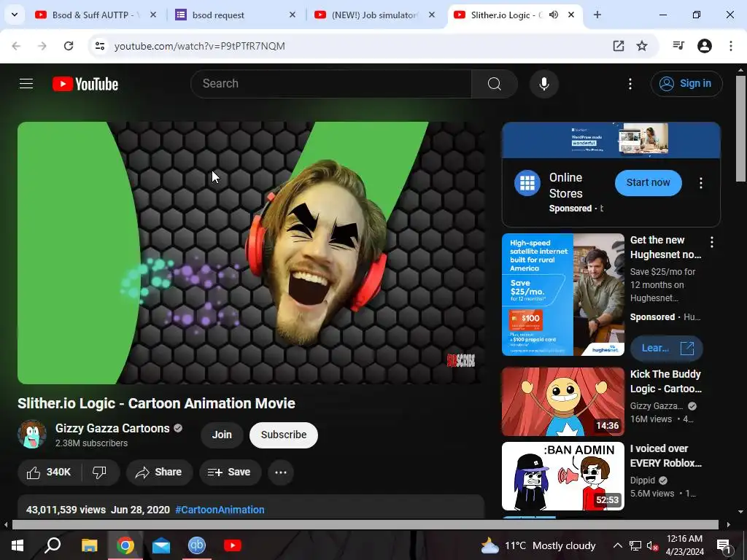The image size is (747, 560).
Task: Open Hughesnet ad thumbnail
Action: (x=562, y=295)
